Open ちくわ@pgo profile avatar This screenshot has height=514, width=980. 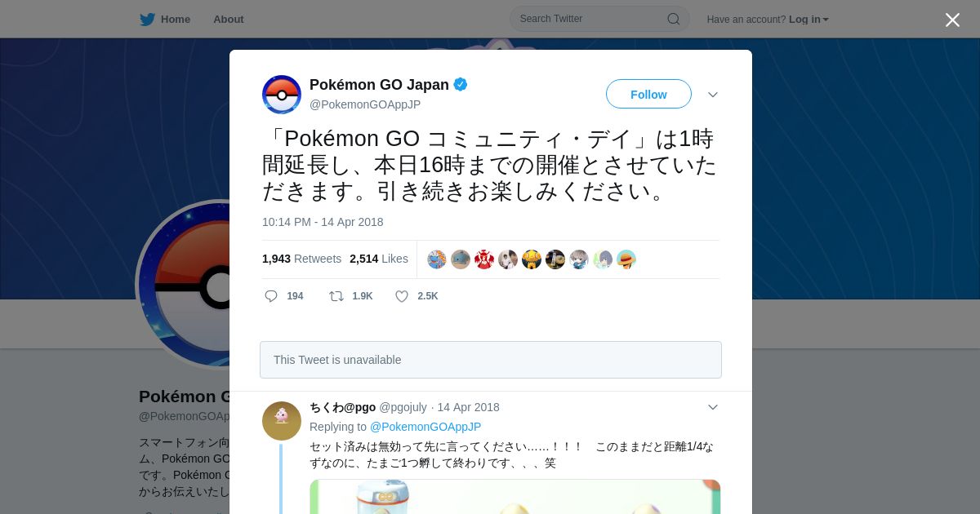coord(282,421)
